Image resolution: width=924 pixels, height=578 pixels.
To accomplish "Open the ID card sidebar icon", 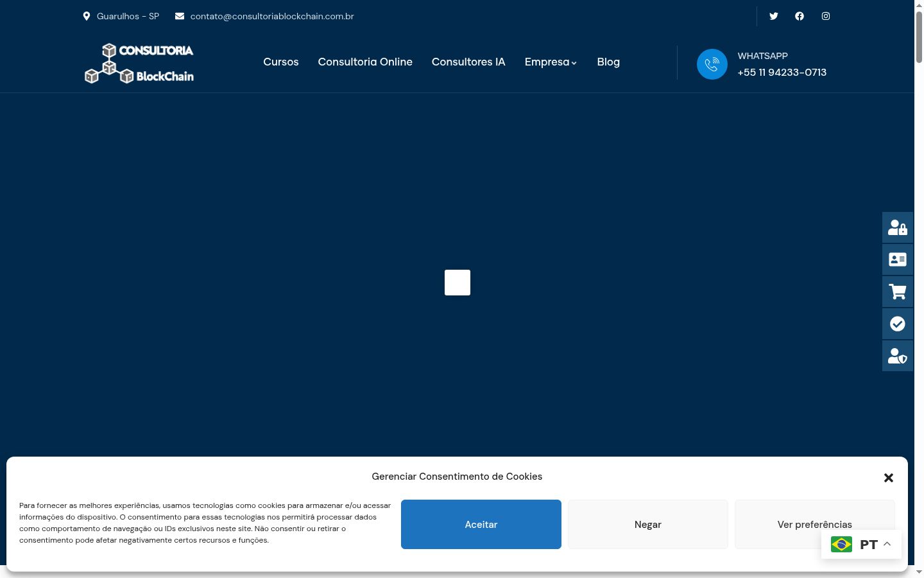I will [898, 259].
